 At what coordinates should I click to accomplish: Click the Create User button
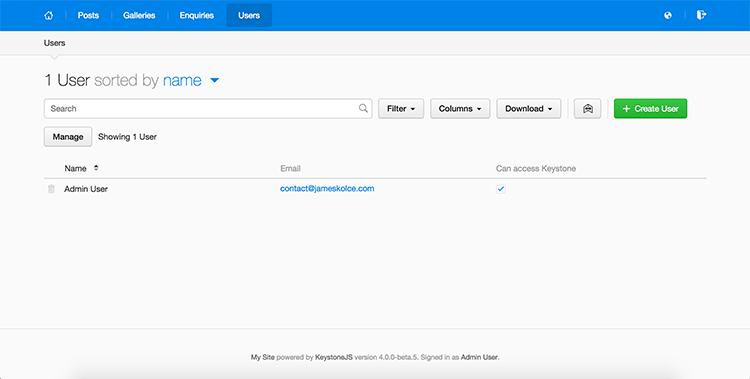[651, 109]
